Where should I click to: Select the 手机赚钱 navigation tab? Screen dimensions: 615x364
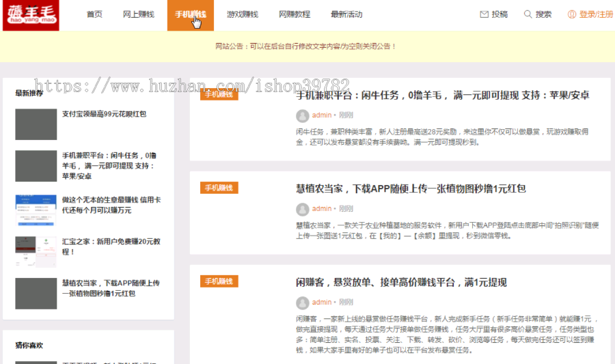(190, 14)
